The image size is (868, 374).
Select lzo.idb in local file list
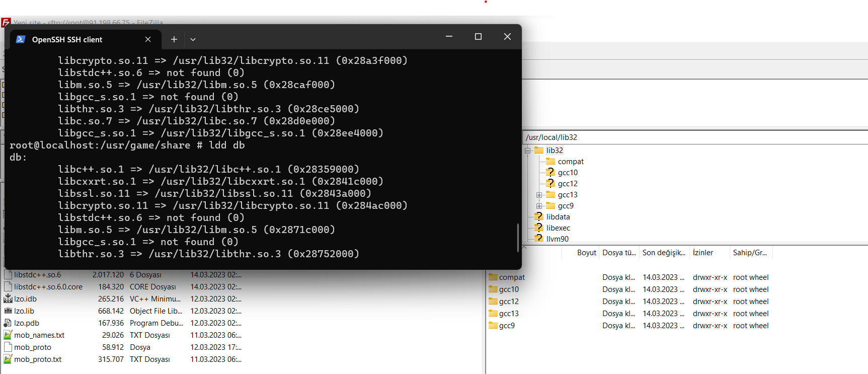tap(25, 299)
